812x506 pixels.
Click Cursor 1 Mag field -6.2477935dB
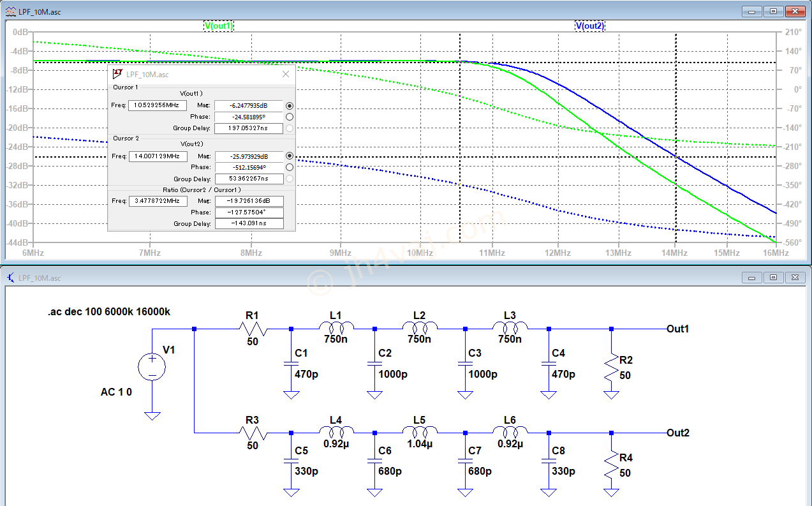click(x=249, y=105)
